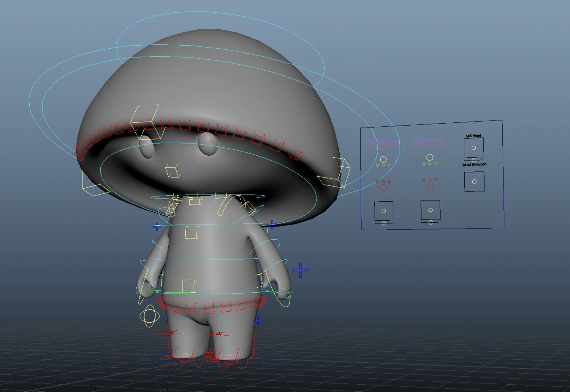Select the large red circle in panel's left column
The image size is (570, 392).
[x=384, y=187]
